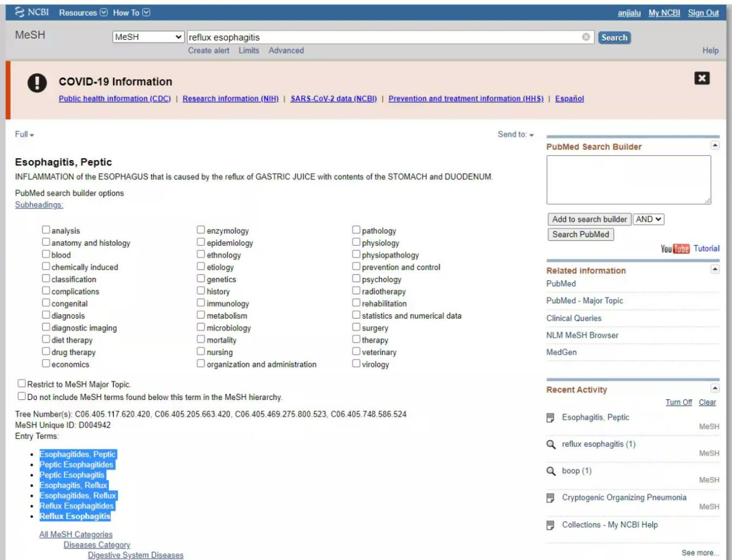Open SARS-CoV-2 data (NCBI) link

tap(333, 99)
